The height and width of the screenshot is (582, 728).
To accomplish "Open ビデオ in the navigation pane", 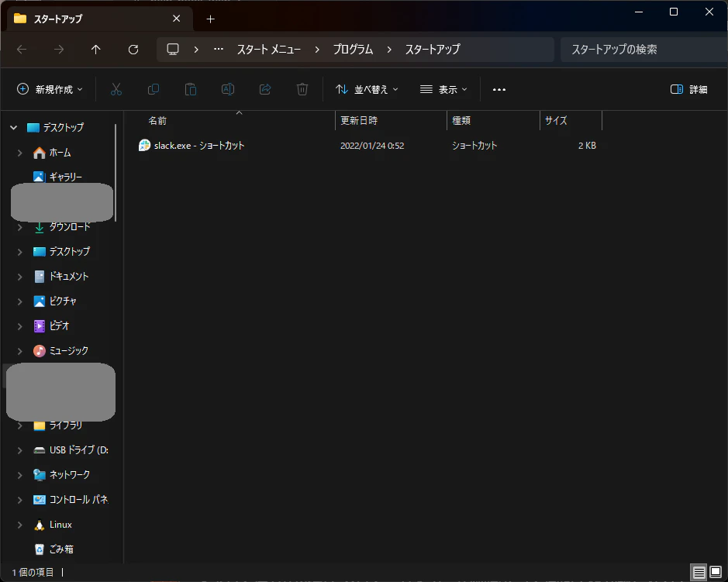I will (59, 325).
